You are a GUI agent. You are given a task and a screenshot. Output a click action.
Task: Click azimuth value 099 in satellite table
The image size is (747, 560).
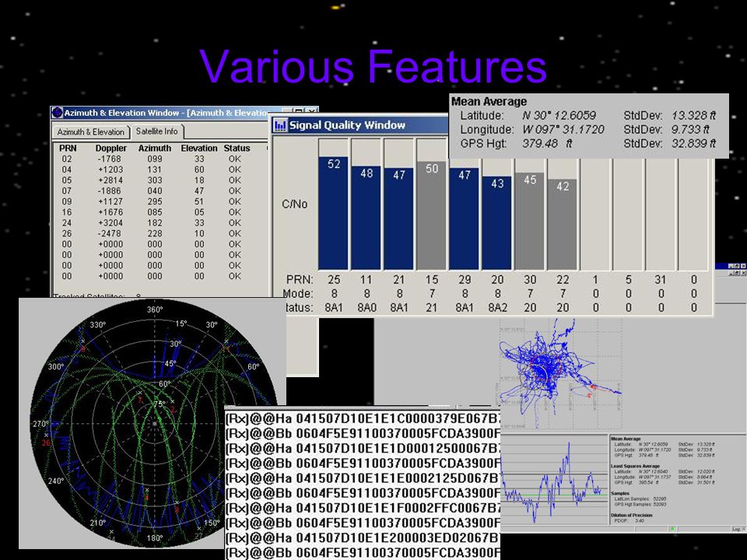(x=155, y=159)
